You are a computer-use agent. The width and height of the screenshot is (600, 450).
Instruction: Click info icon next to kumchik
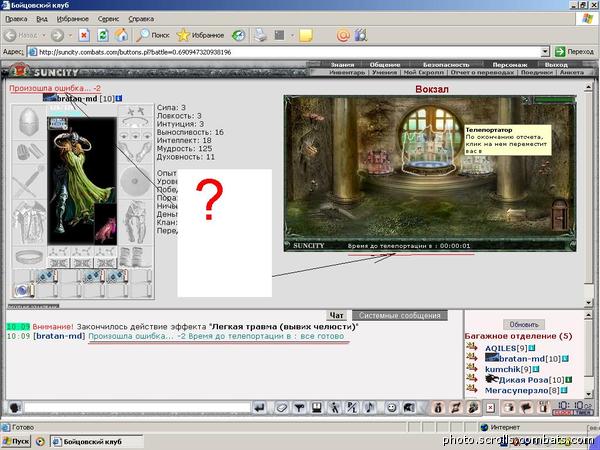click(536, 369)
